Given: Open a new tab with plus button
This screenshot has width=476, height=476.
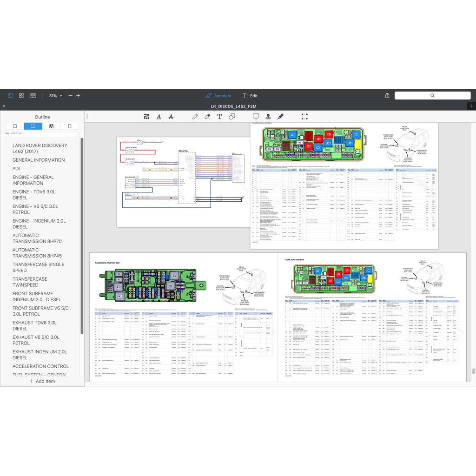Looking at the screenshot, I should pyautogui.click(x=471, y=106).
